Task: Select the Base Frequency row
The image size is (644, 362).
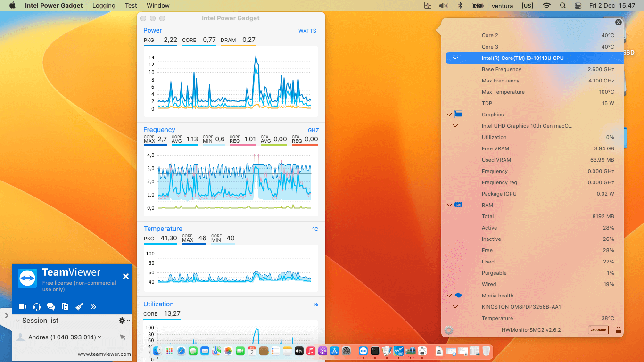Action: click(x=535, y=69)
